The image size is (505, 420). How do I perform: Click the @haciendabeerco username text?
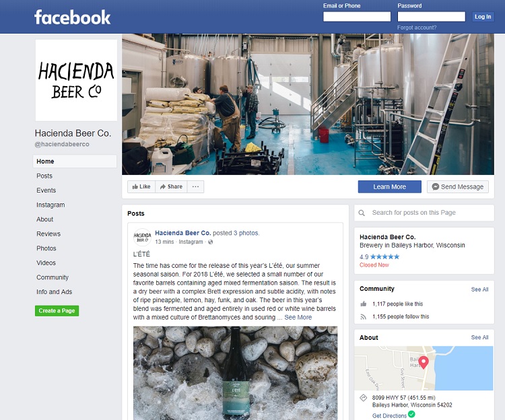tap(62, 144)
